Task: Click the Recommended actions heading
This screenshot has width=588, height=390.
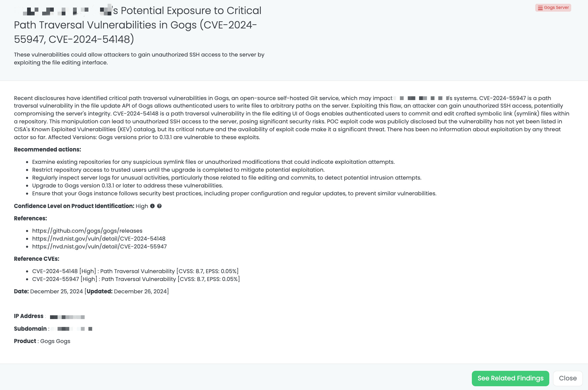Action: click(x=47, y=149)
